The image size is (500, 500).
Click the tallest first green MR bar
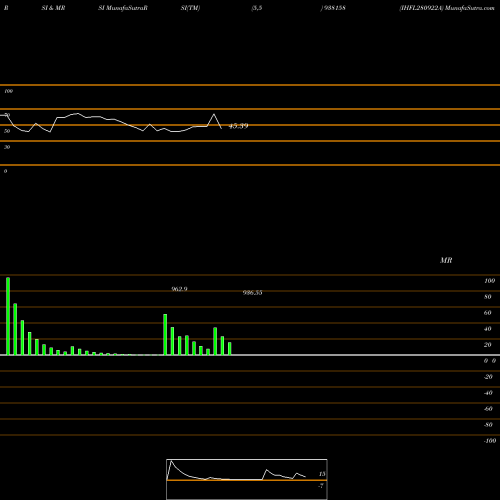coord(8,316)
